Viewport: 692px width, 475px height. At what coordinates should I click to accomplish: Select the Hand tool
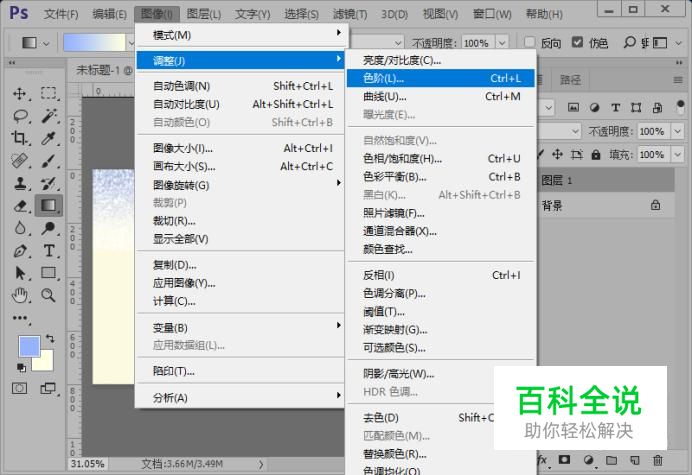coord(20,295)
